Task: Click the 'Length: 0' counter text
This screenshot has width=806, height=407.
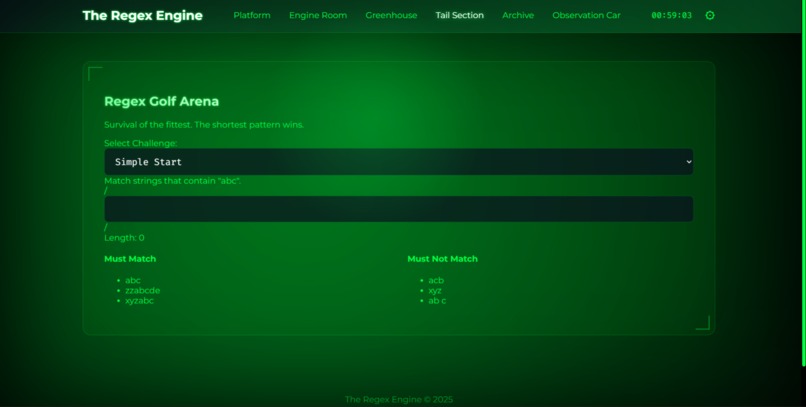Action: [x=124, y=238]
